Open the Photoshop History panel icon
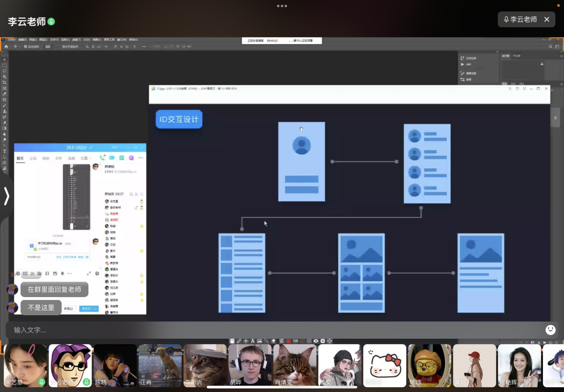This screenshot has width=564, height=392. tap(462, 58)
